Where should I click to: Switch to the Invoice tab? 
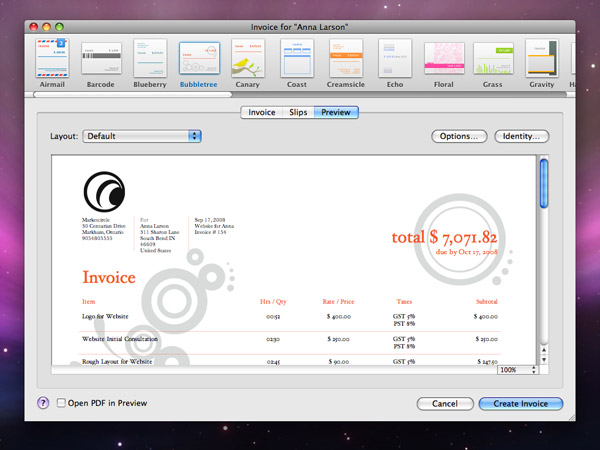tap(261, 112)
